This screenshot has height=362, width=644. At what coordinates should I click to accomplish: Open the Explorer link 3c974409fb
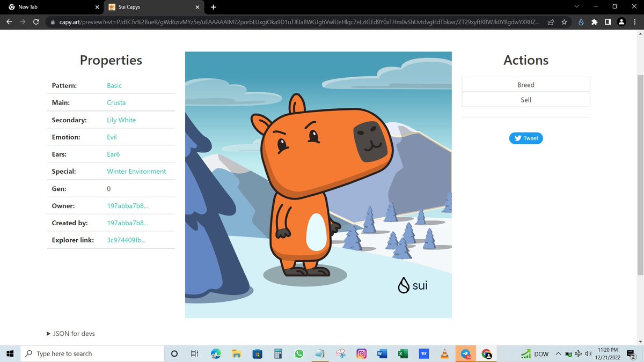tap(126, 240)
